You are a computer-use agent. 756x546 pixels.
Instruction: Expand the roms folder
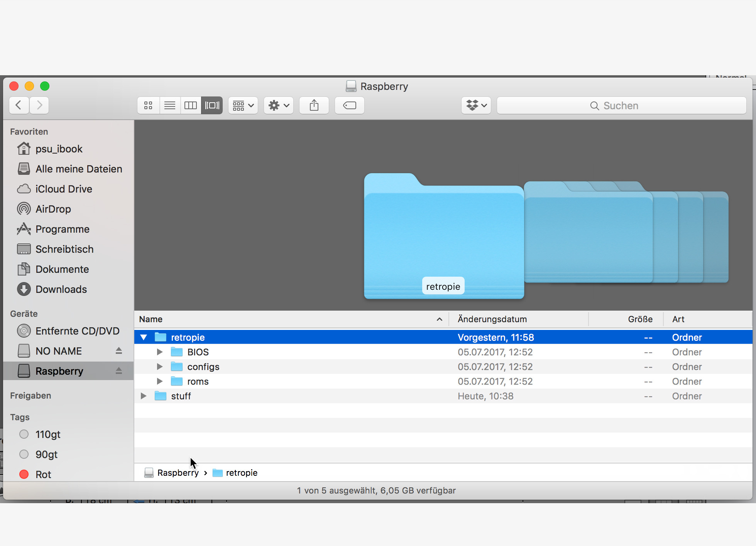tap(159, 381)
